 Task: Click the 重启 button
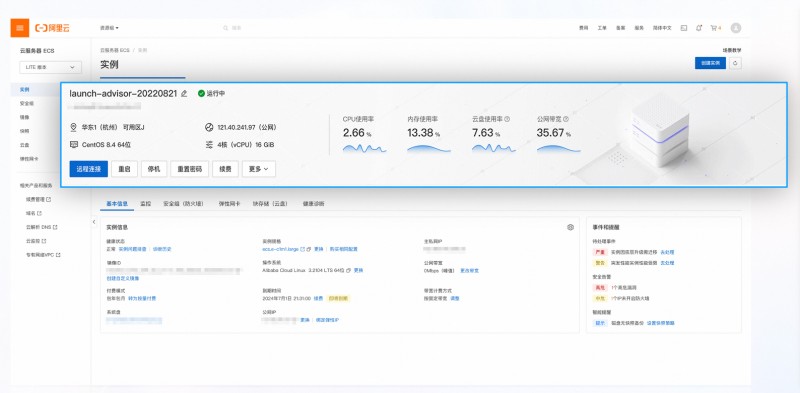[x=124, y=169]
